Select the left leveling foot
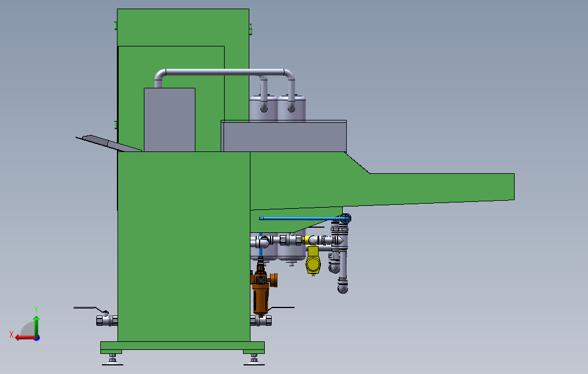588x374 pixels. pyautogui.click(x=112, y=359)
